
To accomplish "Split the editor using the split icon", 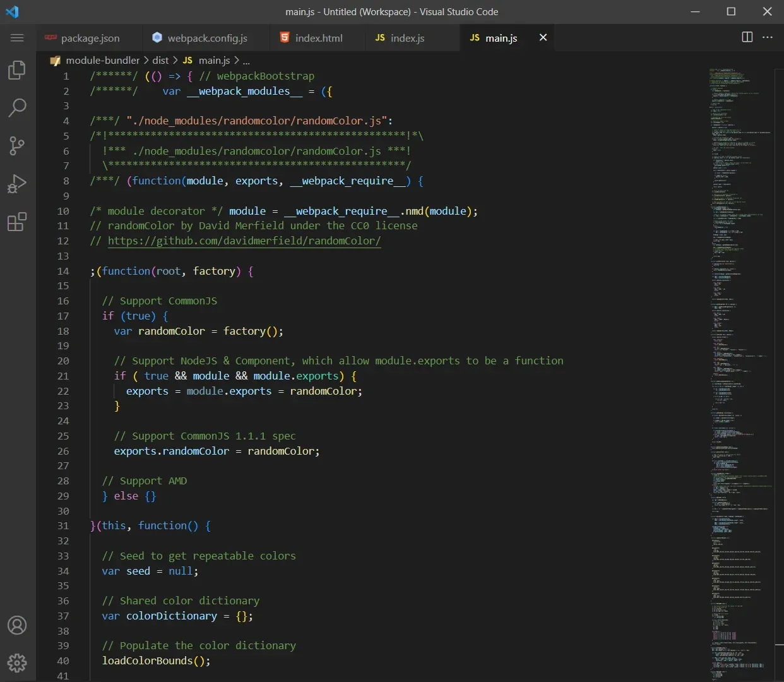I will point(747,37).
